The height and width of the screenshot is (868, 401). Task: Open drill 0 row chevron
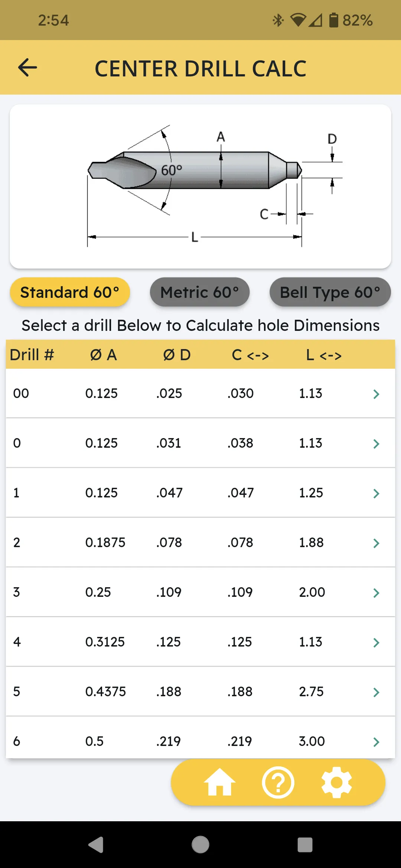(x=376, y=444)
